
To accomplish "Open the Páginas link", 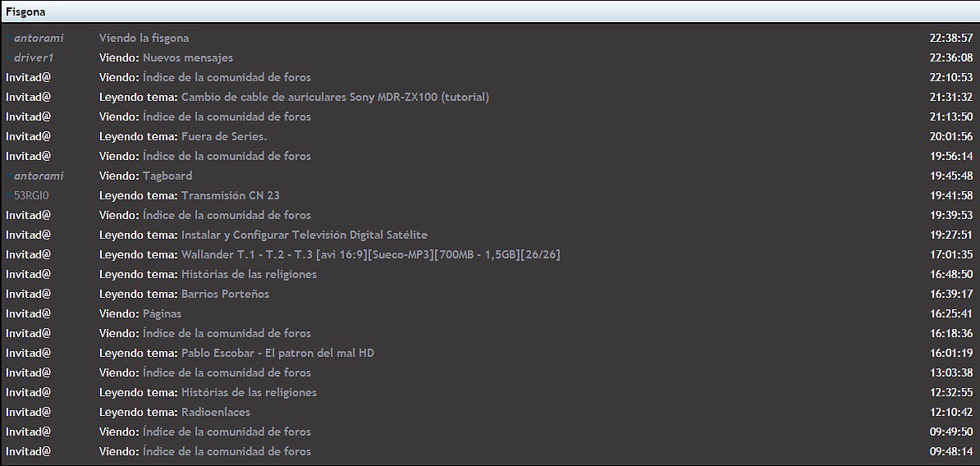I will [162, 313].
